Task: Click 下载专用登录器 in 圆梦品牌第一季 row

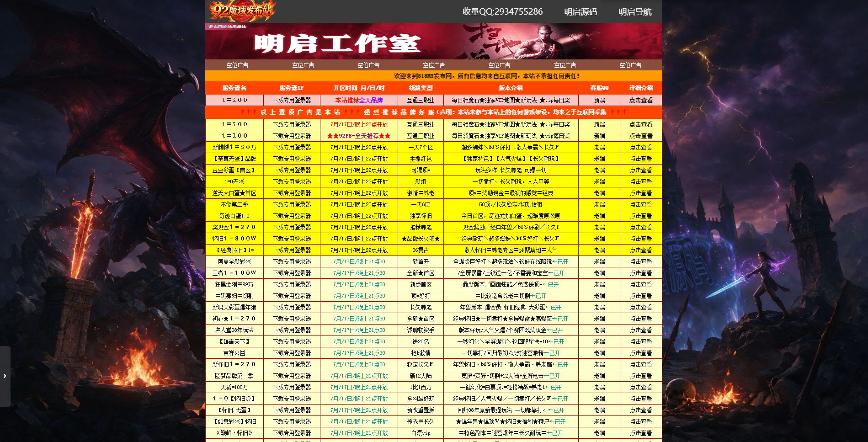Action: [x=292, y=376]
